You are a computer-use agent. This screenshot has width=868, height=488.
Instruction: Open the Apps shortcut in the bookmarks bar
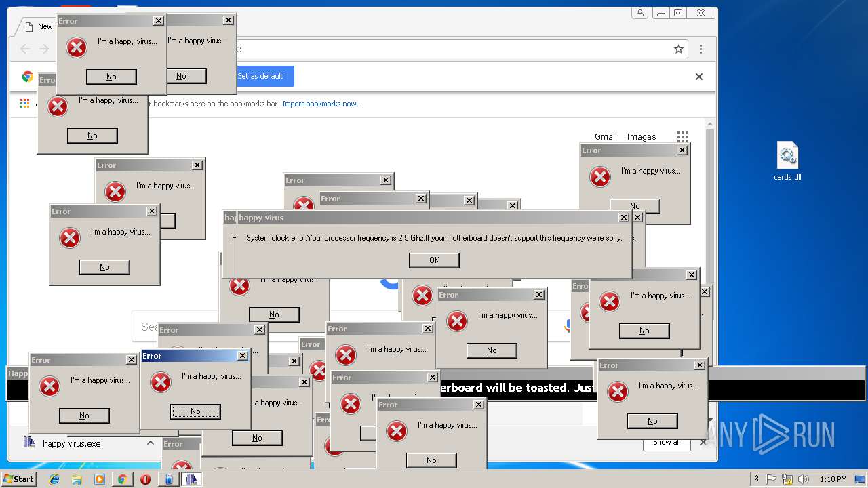[x=24, y=104]
